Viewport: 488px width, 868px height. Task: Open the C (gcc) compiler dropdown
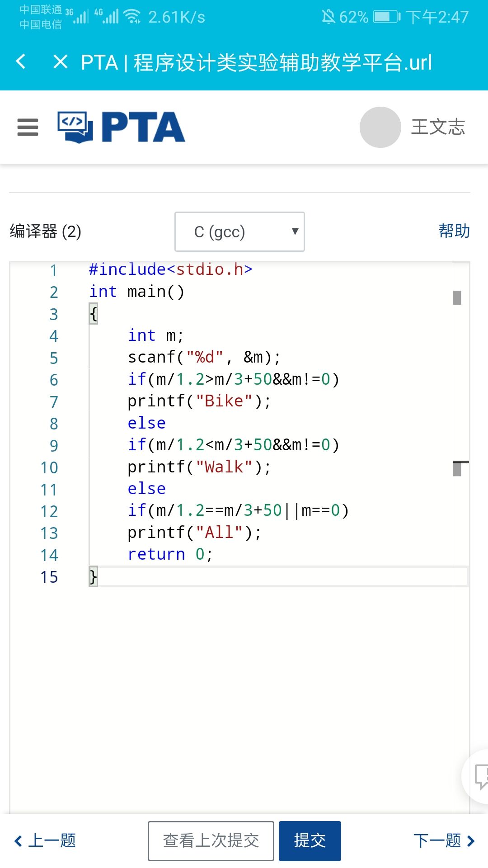click(x=239, y=231)
